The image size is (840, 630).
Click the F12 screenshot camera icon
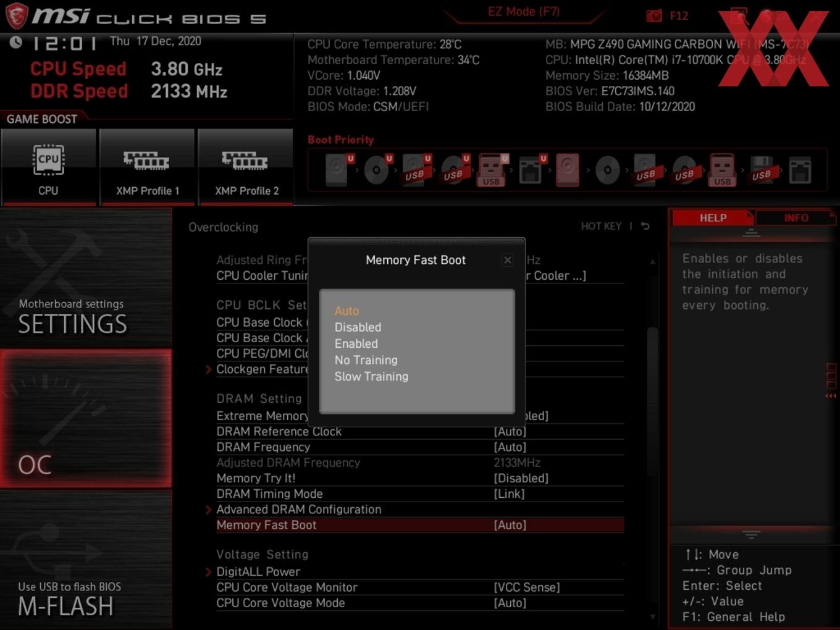pyautogui.click(x=653, y=15)
